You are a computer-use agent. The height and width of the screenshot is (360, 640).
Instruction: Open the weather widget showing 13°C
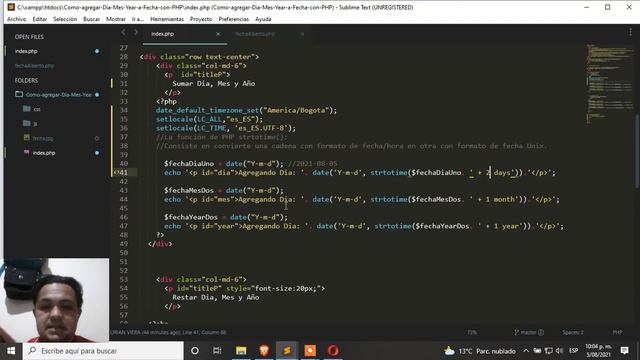click(480, 351)
